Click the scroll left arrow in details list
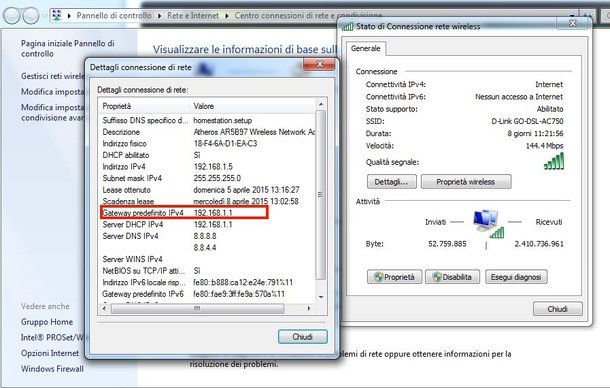The height and width of the screenshot is (388, 610). click(x=104, y=309)
